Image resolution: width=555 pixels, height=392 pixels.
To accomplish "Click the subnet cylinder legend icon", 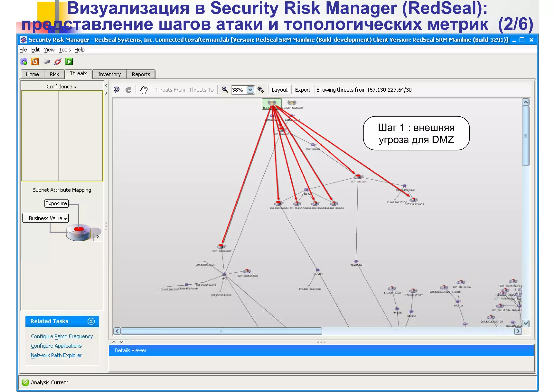I will pos(79,233).
